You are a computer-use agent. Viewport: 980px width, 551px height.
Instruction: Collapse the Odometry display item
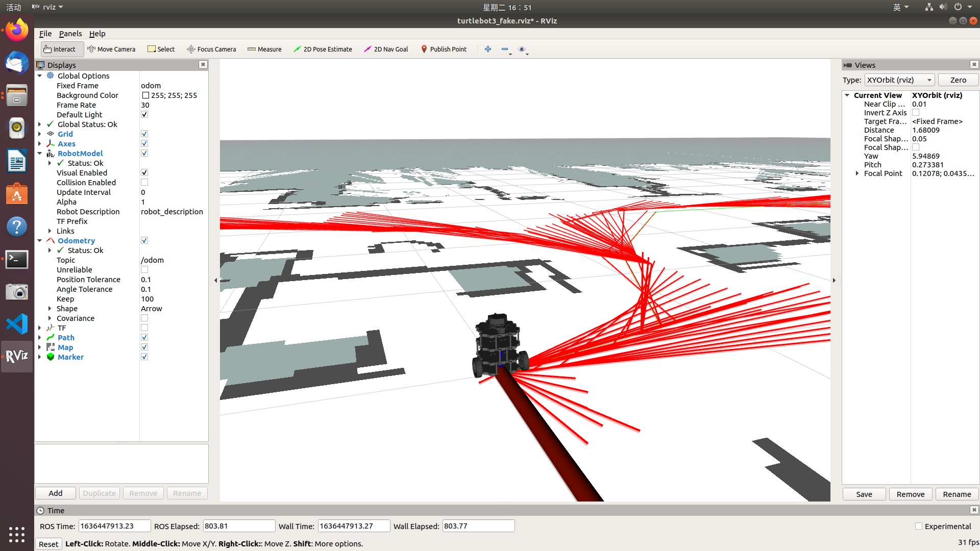click(x=40, y=240)
